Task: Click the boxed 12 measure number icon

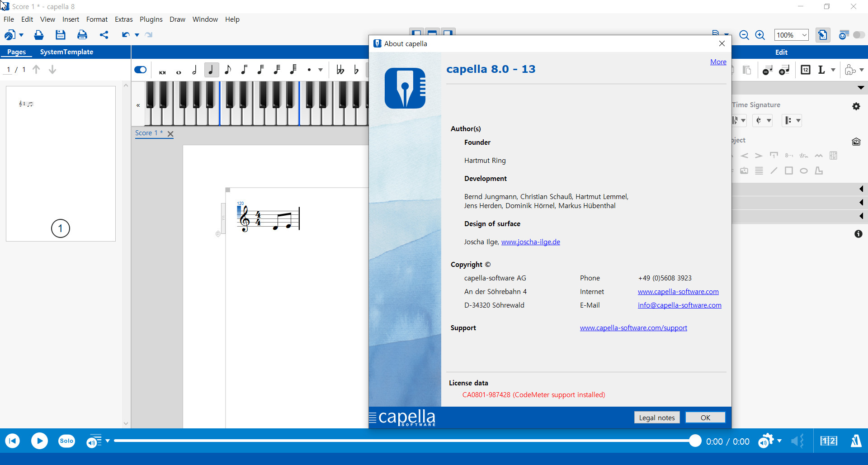Action: (806, 70)
